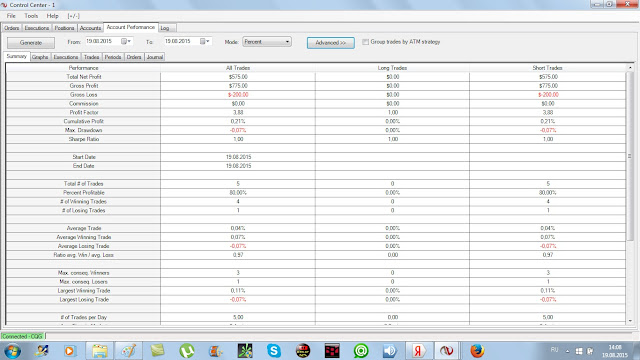Switch to the Accounts tab
Viewport: 640px width, 360px height.
[90, 28]
